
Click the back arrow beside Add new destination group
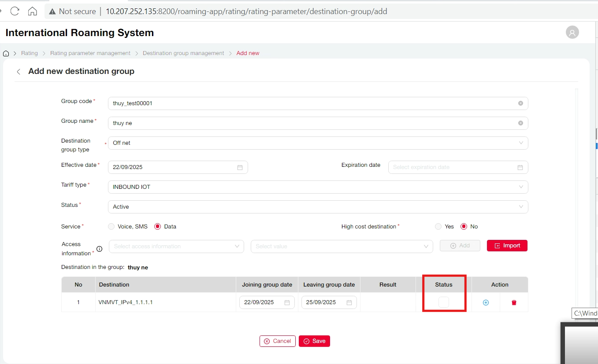(19, 72)
